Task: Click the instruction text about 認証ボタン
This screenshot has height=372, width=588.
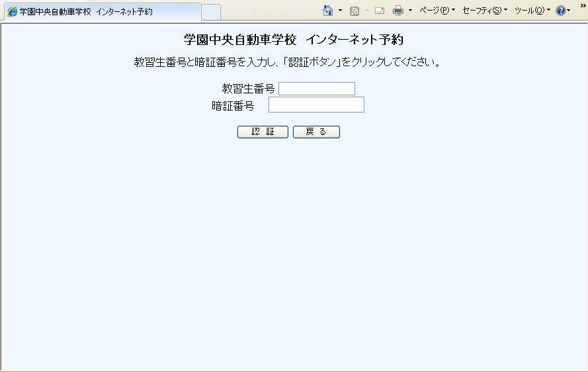Action: [x=287, y=62]
